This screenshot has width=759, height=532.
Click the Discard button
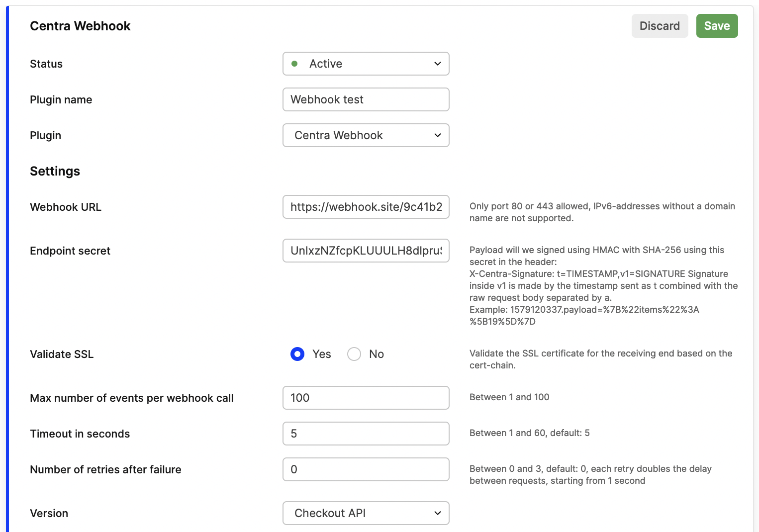pyautogui.click(x=660, y=25)
